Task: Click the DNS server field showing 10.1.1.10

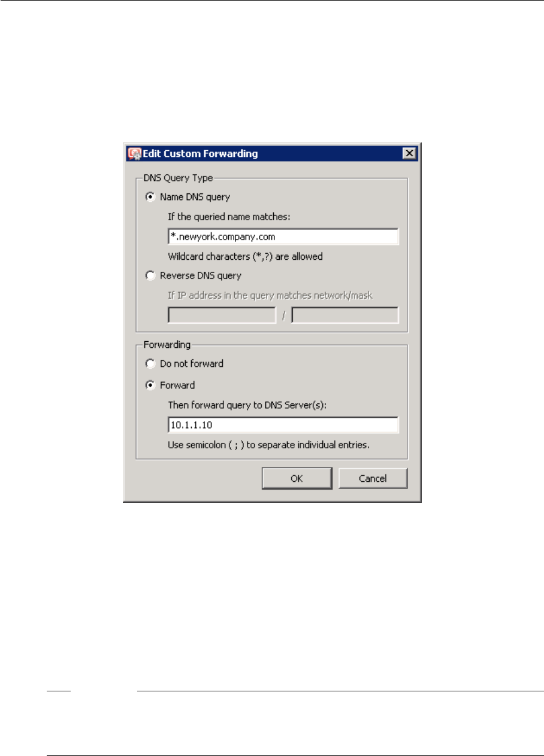Action: click(x=283, y=425)
